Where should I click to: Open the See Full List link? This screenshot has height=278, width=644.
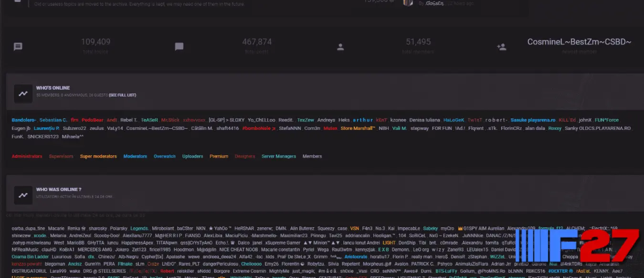click(122, 95)
